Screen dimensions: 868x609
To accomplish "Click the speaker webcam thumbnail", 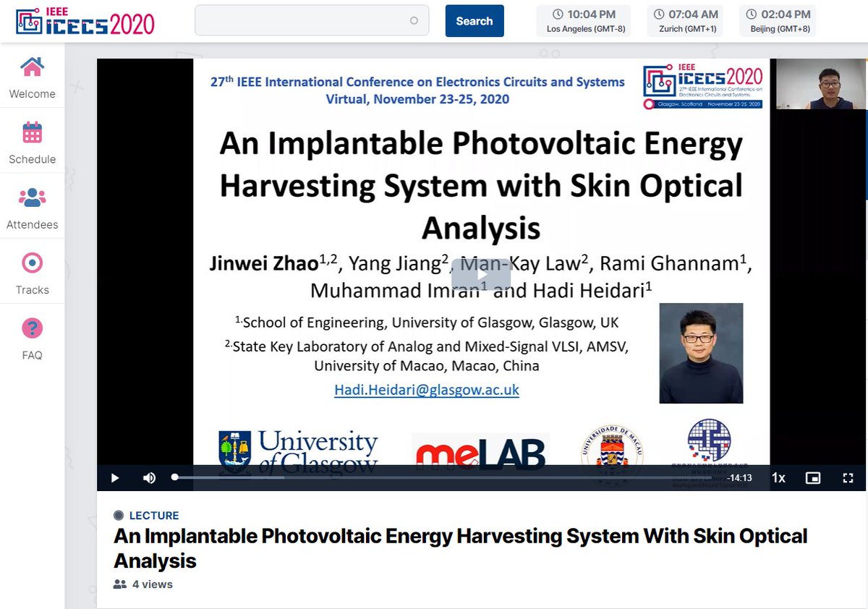I will point(821,84).
